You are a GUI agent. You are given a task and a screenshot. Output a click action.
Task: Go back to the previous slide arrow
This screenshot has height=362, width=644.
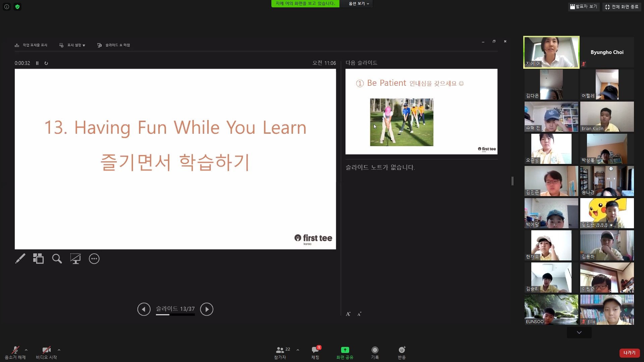[144, 309]
